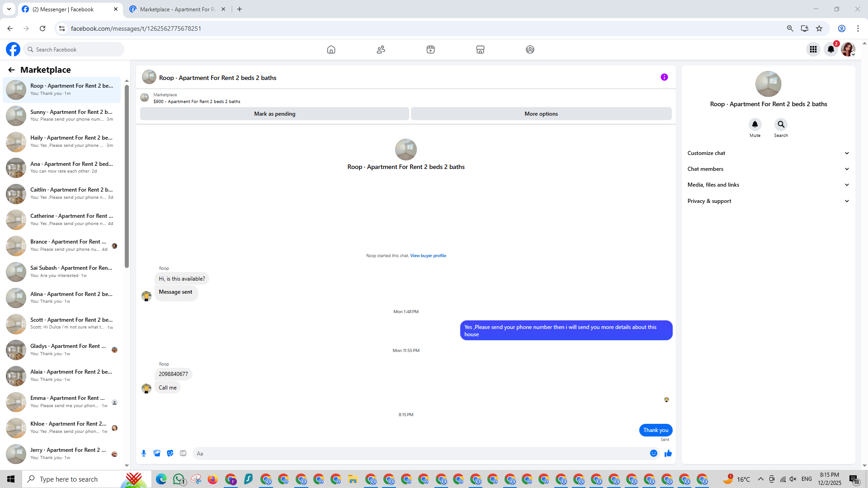868x488 pixels.
Task: Click the attach photo icon in composer
Action: pyautogui.click(x=157, y=453)
